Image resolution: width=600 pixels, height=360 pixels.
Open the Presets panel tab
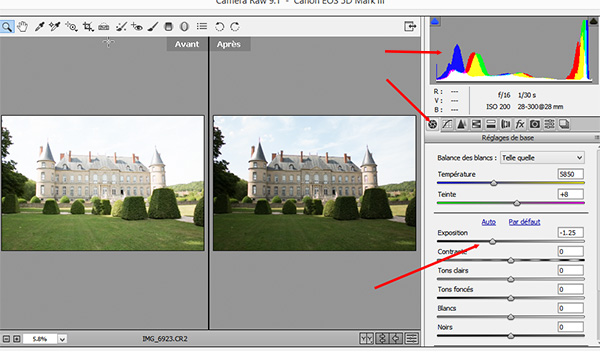(x=549, y=124)
